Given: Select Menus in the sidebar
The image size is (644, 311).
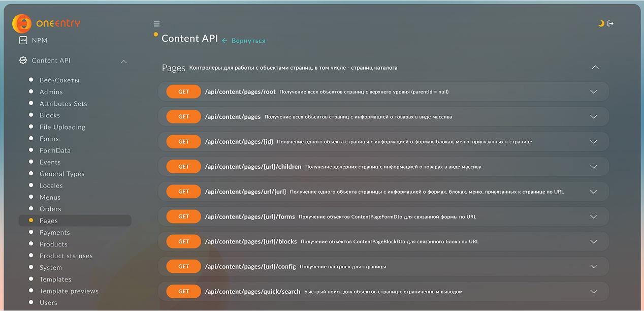Looking at the screenshot, I should click(x=50, y=197).
